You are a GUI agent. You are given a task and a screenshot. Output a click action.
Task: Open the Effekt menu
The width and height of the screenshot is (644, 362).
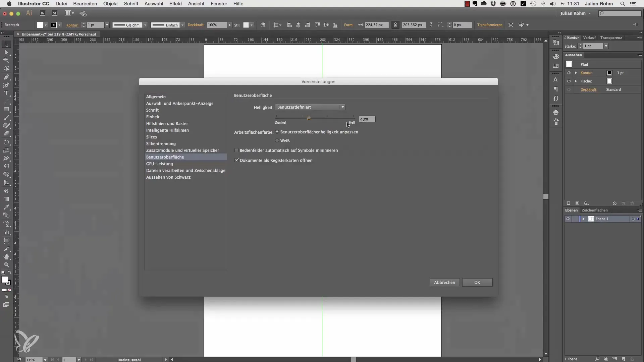(175, 4)
